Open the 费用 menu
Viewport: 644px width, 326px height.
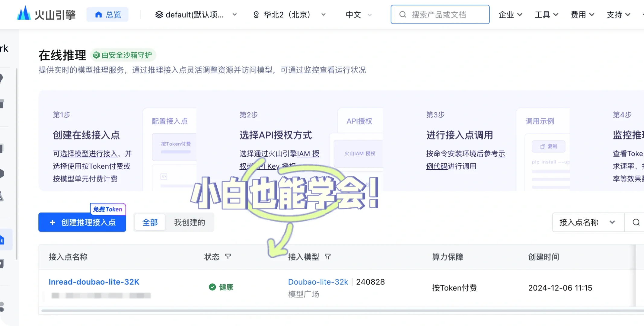point(582,14)
